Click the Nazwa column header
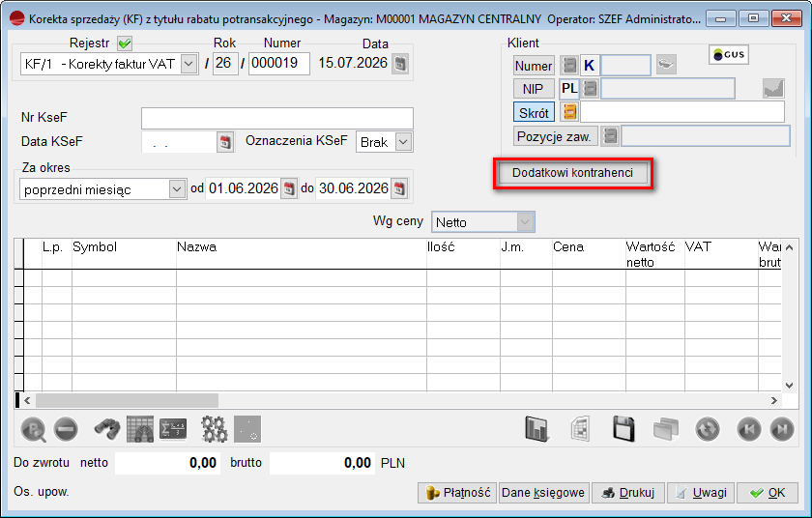Screen dimensions: 812x518 point(302,254)
